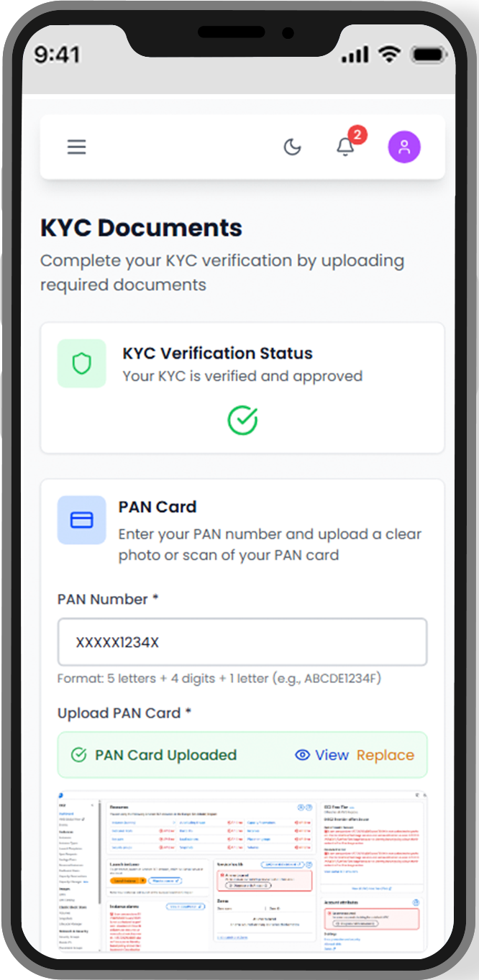Click the PAN Card Uploaded status banner
479x980 pixels.
tap(242, 755)
